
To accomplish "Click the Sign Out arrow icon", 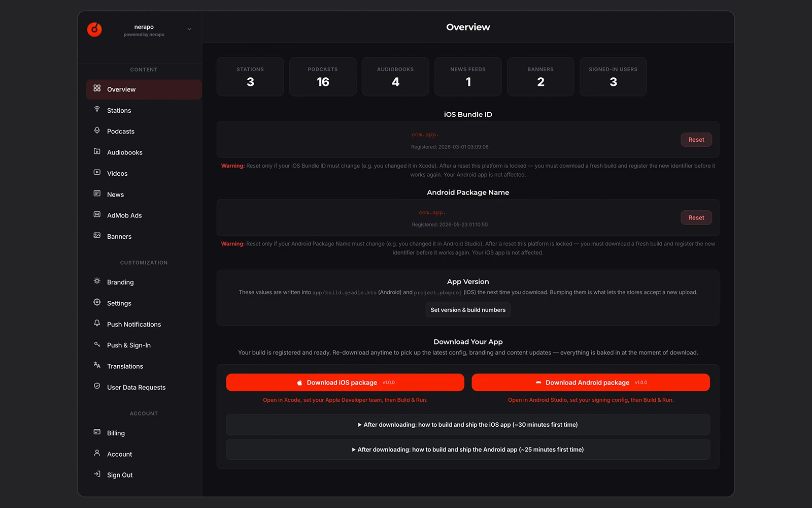I will click(x=97, y=474).
